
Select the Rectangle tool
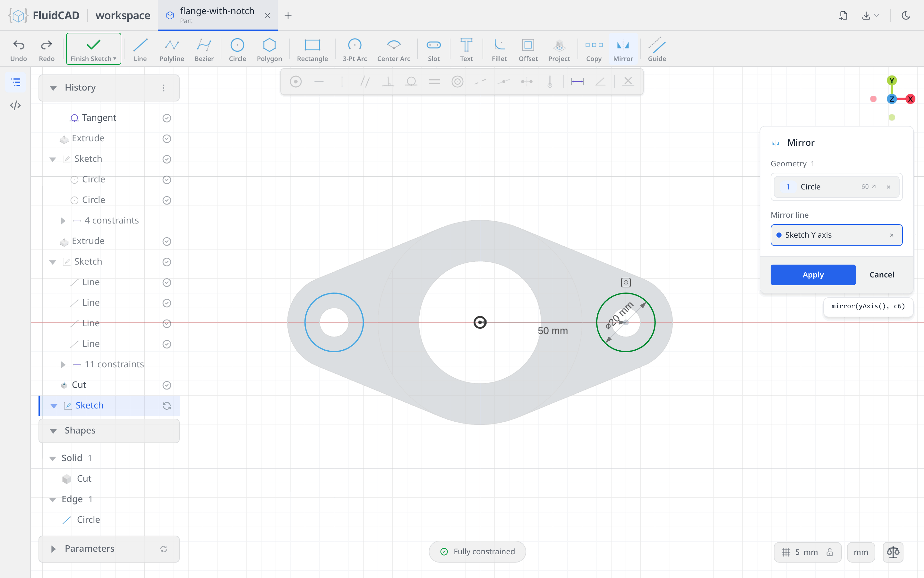(312, 50)
